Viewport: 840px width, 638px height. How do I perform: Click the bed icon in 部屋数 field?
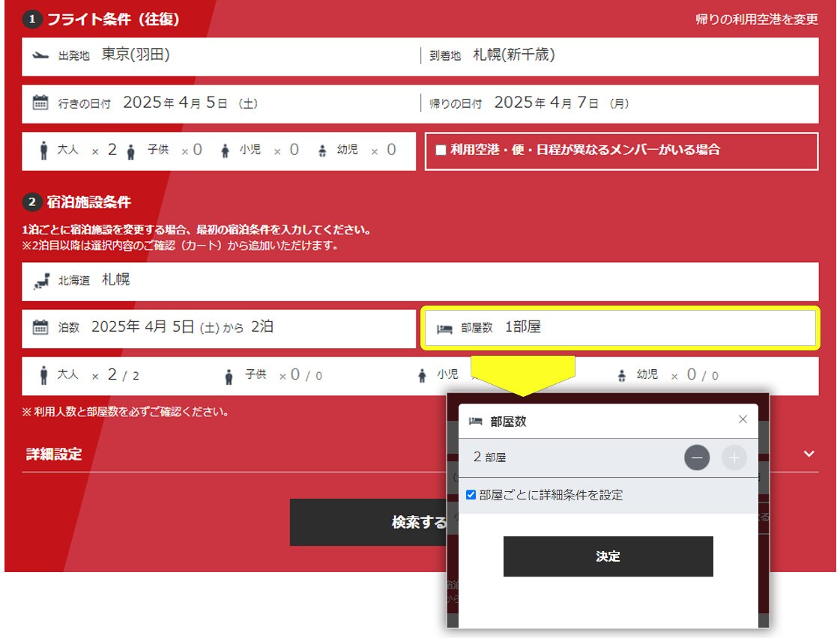click(x=444, y=329)
